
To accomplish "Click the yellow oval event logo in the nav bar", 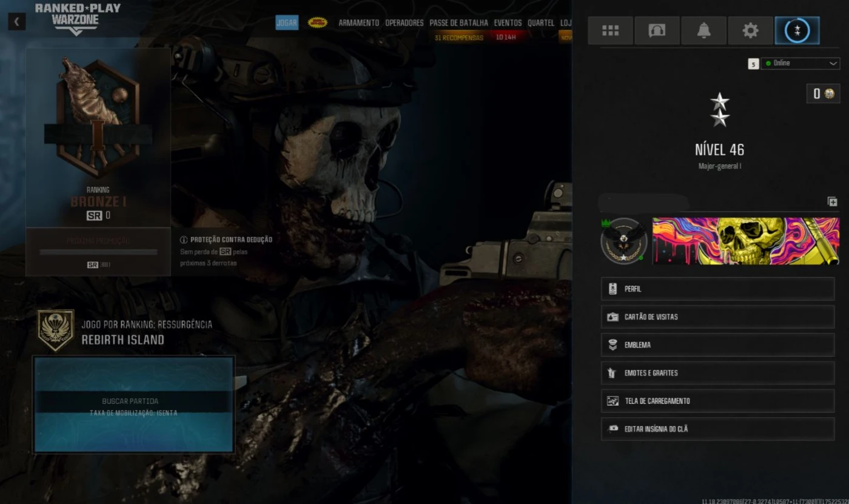I will pos(317,22).
